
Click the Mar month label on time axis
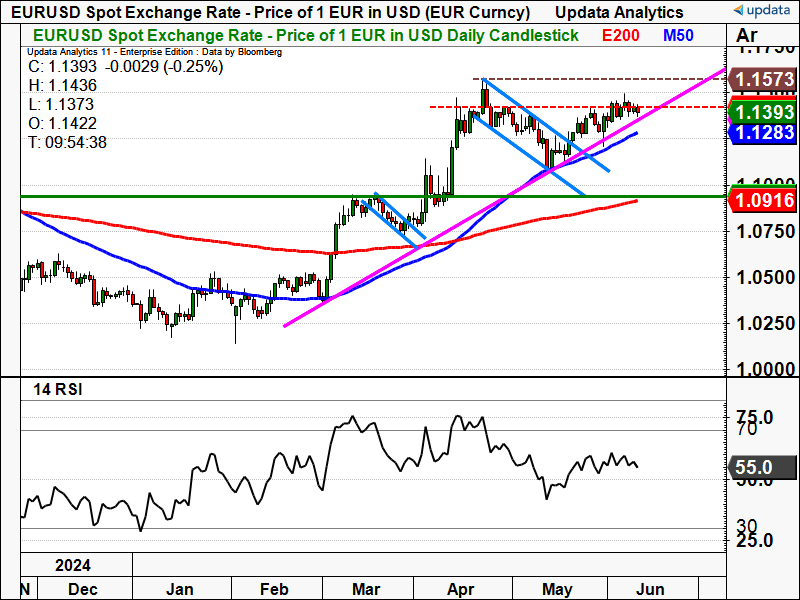[366, 589]
